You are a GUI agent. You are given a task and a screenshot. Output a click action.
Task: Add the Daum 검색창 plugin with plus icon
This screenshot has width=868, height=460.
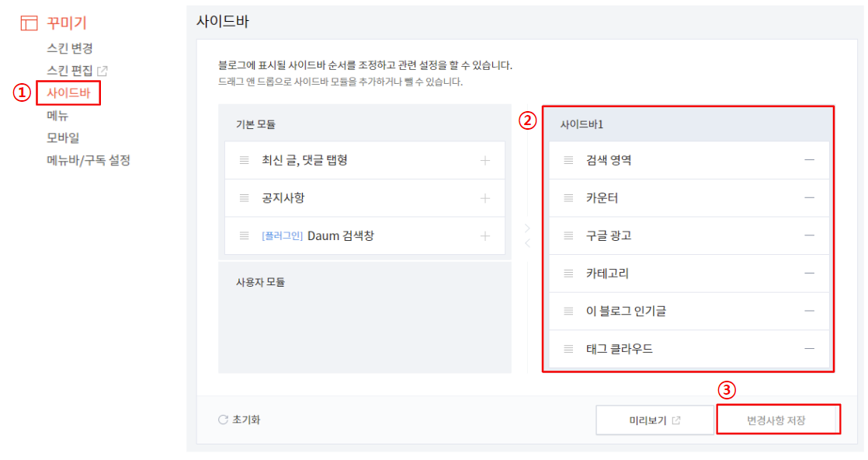(484, 235)
